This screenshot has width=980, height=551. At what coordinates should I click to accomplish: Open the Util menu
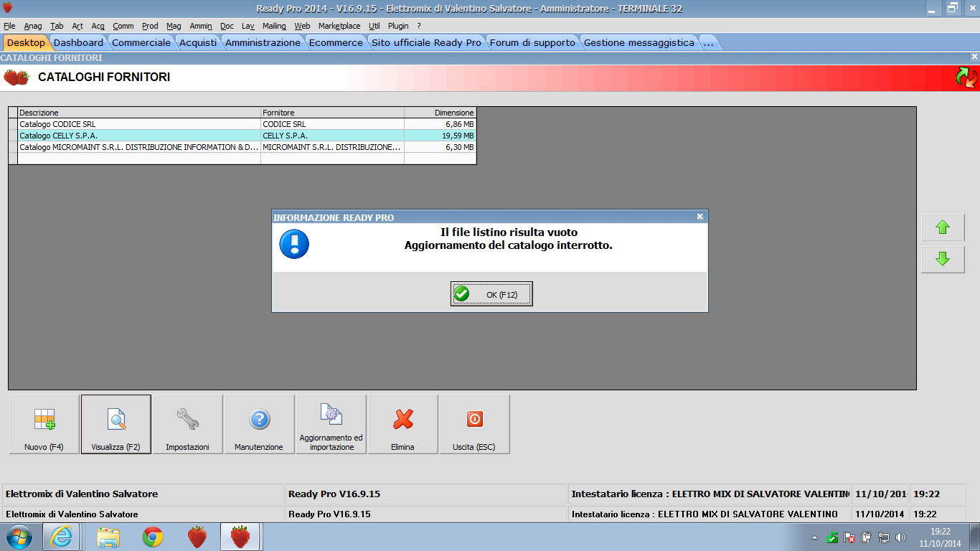click(374, 26)
